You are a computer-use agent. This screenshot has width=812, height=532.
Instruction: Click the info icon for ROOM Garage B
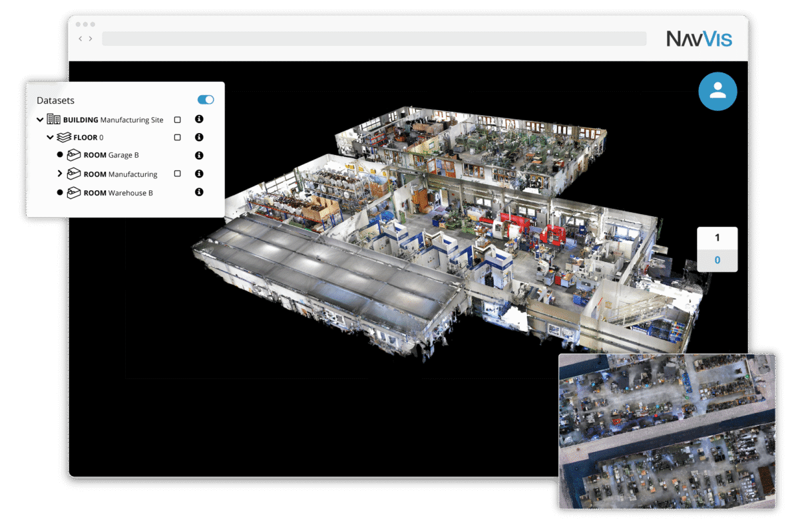click(x=198, y=155)
